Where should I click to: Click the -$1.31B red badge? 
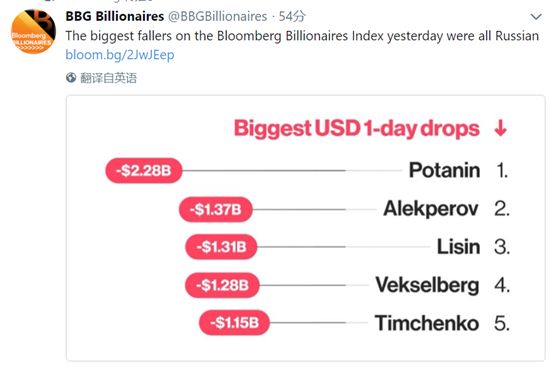click(x=221, y=247)
